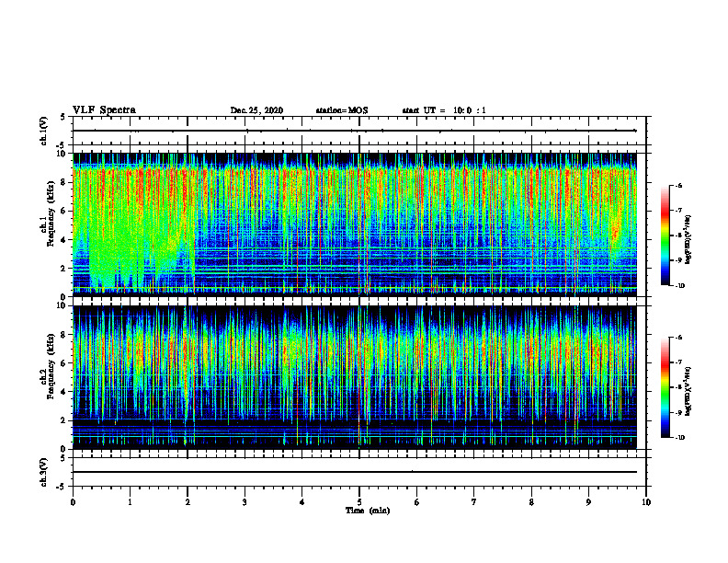Click the time axis tick label "8"
The width and height of the screenshot is (728, 563).
click(x=531, y=502)
